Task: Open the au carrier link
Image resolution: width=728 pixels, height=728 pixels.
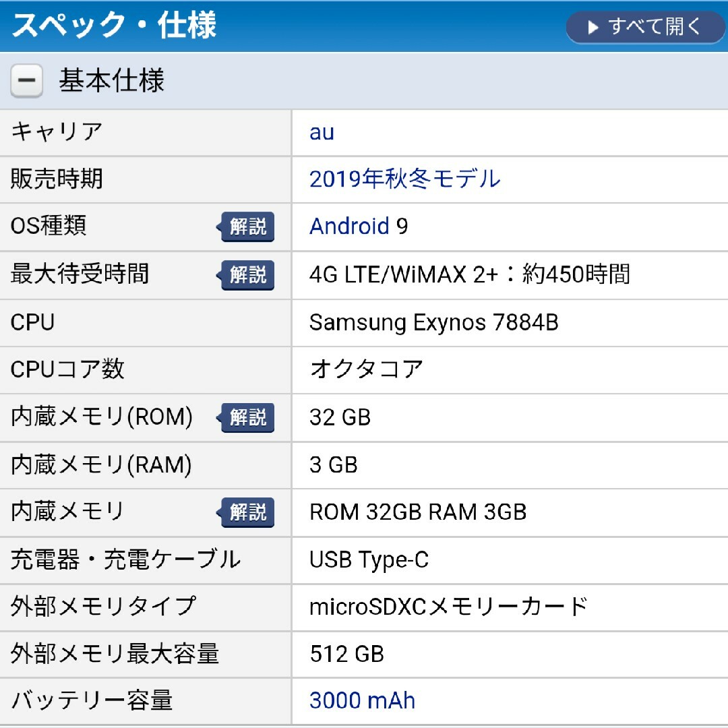Action: click(x=322, y=132)
